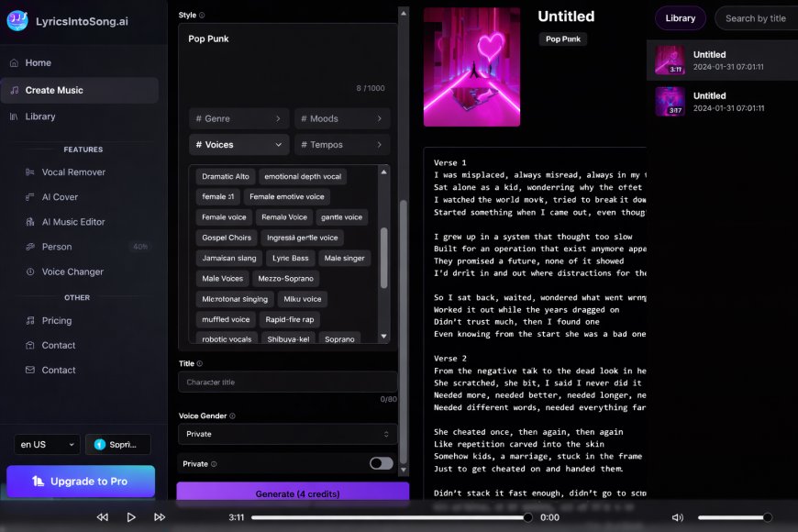The image size is (798, 532).
Task: Skip to the next track
Action: click(x=160, y=517)
